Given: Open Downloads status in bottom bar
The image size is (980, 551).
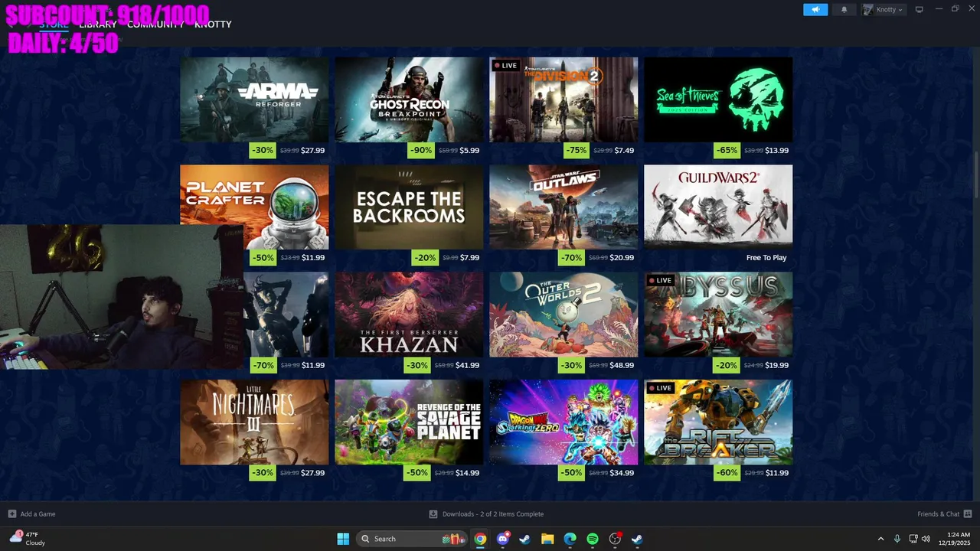Looking at the screenshot, I should (x=486, y=514).
